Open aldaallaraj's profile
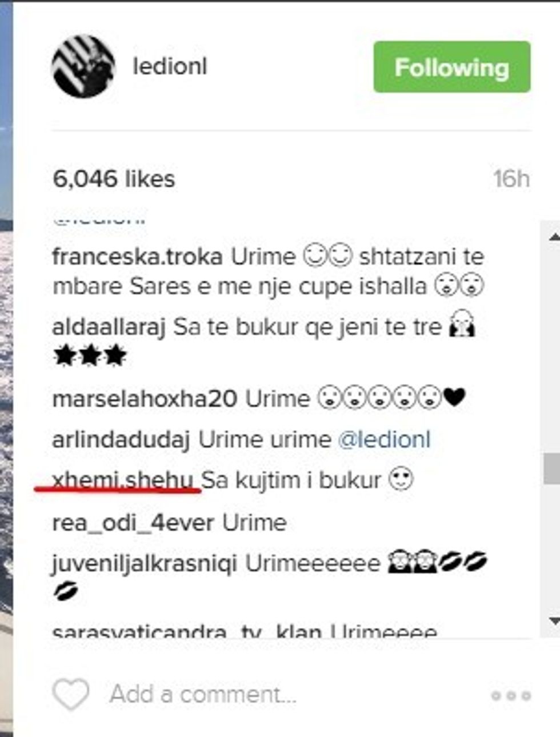This screenshot has height=737, width=560. pos(109,327)
